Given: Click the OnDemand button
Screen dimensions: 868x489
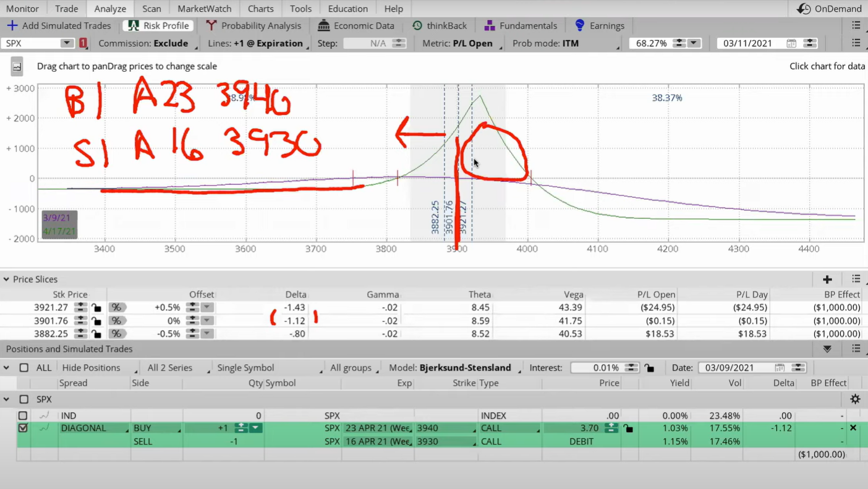Looking at the screenshot, I should click(x=830, y=9).
